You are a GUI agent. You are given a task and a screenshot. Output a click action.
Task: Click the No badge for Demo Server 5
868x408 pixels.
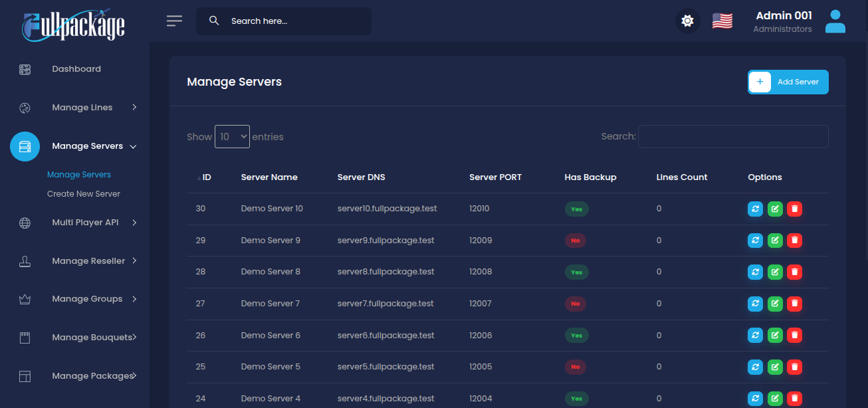(x=576, y=367)
